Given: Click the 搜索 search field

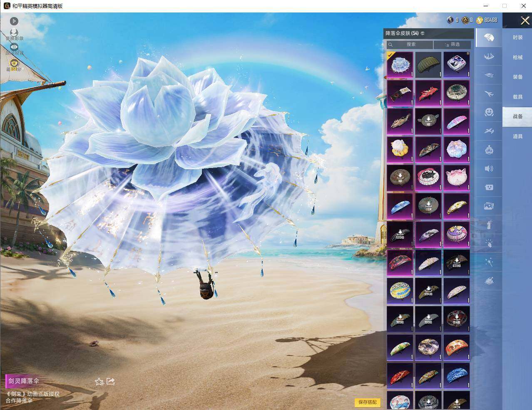Looking at the screenshot, I should point(410,44).
